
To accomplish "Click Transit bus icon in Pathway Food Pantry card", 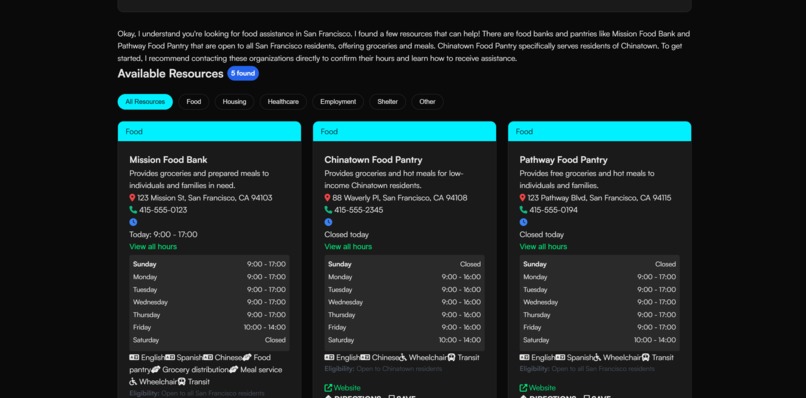I will pyautogui.click(x=646, y=357).
